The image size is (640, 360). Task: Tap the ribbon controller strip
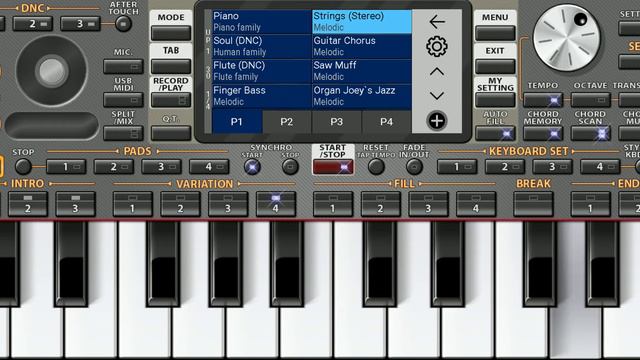[51, 125]
